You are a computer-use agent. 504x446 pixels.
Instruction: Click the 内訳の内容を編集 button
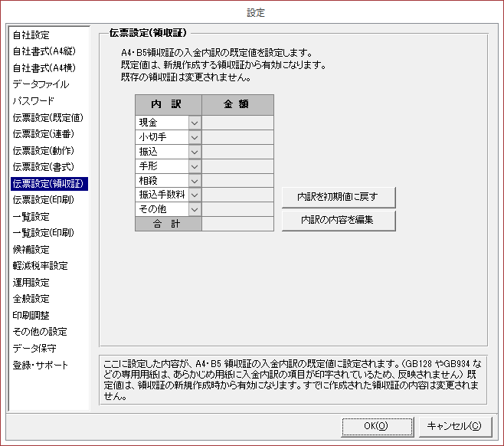point(339,220)
